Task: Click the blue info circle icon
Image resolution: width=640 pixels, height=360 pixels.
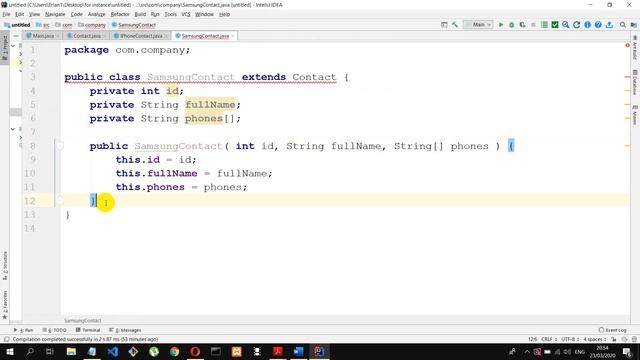Action: tap(587, 25)
